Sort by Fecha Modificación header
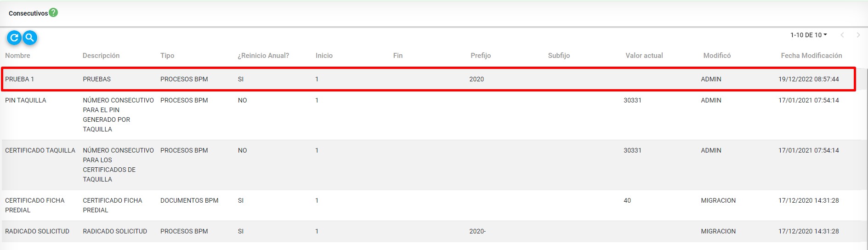 [811, 56]
